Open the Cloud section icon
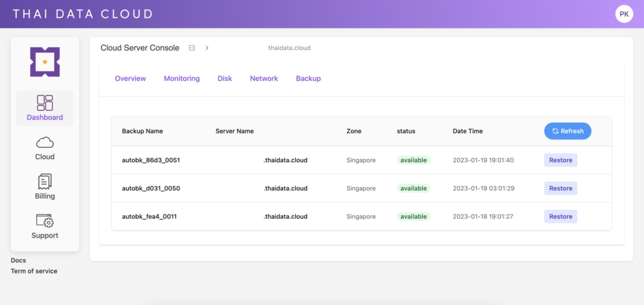Screen dimensions: 644x305 point(45,143)
